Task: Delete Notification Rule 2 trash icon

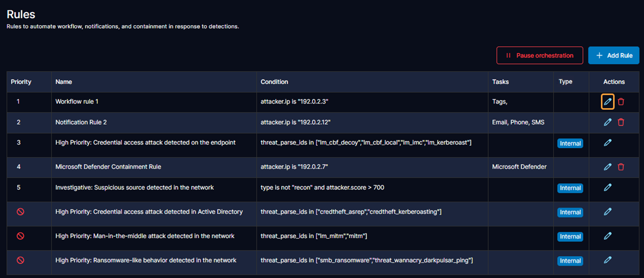Action: [x=621, y=122]
